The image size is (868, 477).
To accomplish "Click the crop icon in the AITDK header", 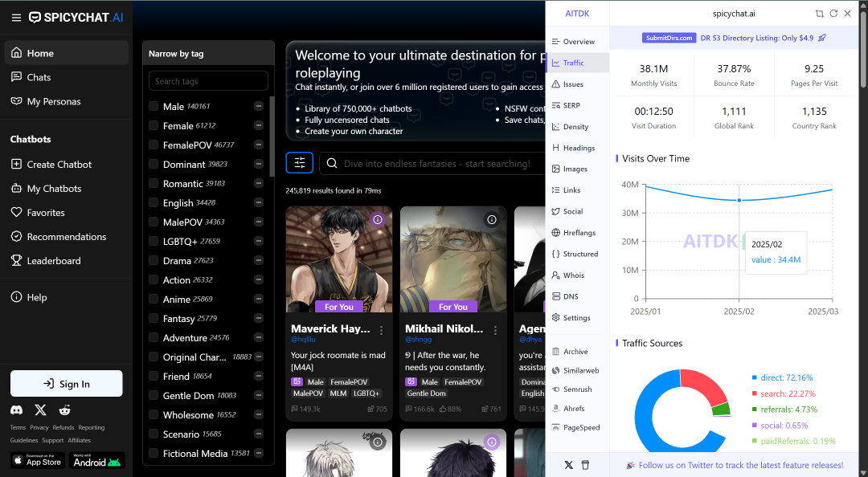I will pyautogui.click(x=819, y=14).
